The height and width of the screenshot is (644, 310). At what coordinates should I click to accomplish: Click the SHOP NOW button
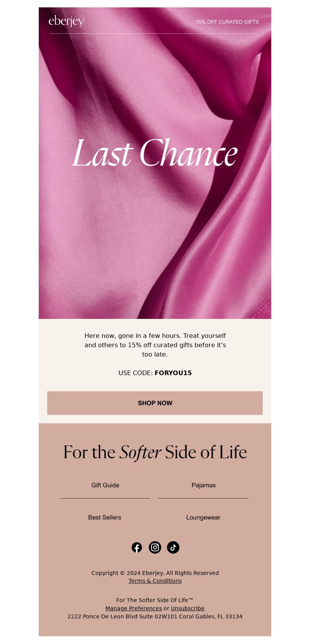(x=155, y=403)
